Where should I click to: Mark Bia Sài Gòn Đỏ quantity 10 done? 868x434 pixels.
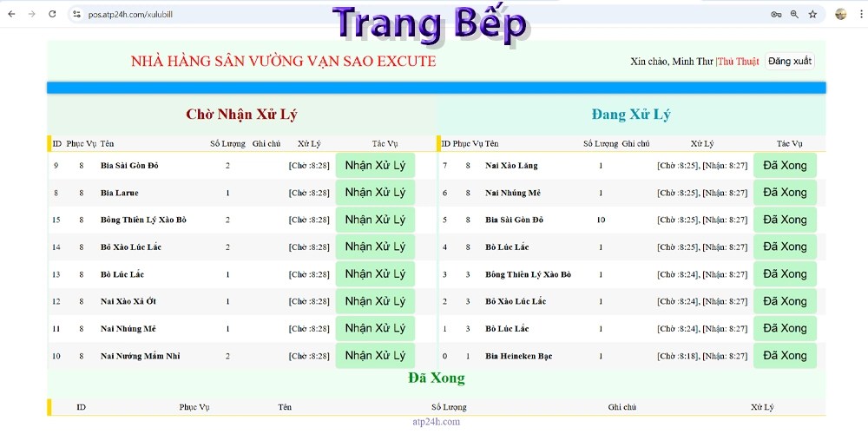[x=785, y=220]
